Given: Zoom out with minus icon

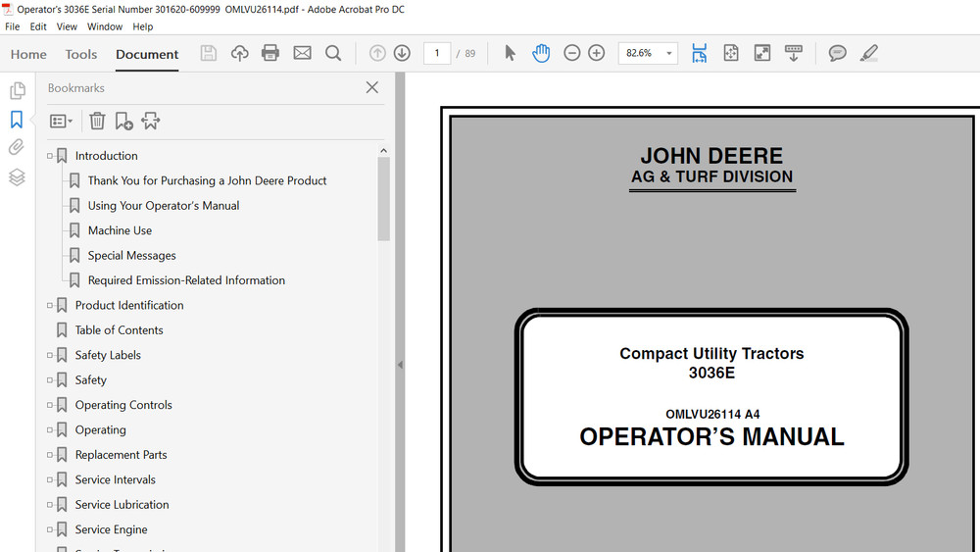Looking at the screenshot, I should click(572, 53).
